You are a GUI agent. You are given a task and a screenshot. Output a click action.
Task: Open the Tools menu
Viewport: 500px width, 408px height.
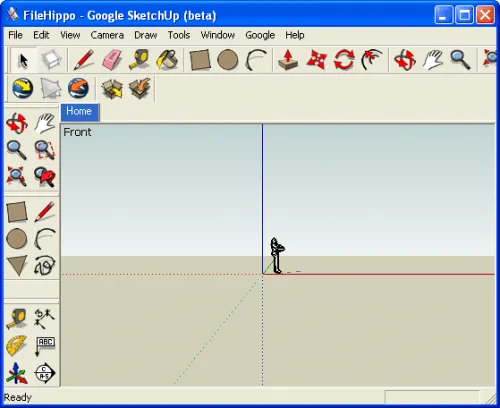179,35
